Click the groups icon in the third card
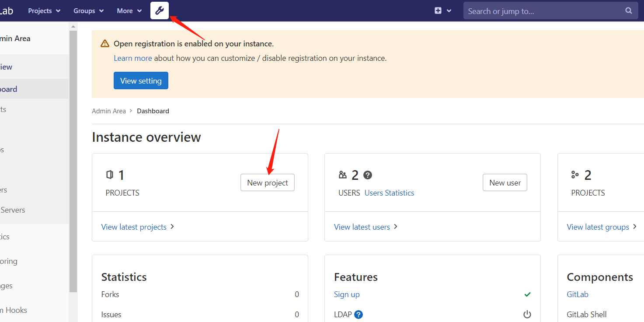Viewport: 644px width, 322px height. click(x=575, y=175)
